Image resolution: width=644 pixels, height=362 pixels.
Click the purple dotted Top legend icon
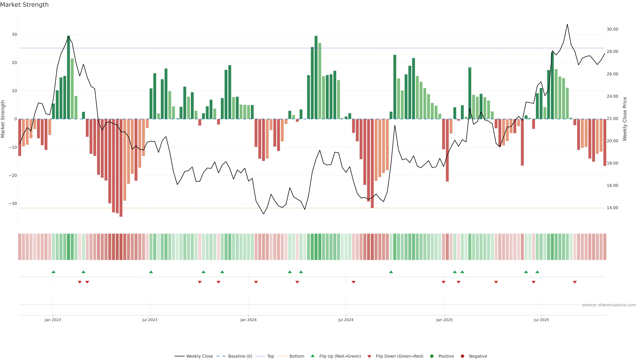click(x=260, y=356)
